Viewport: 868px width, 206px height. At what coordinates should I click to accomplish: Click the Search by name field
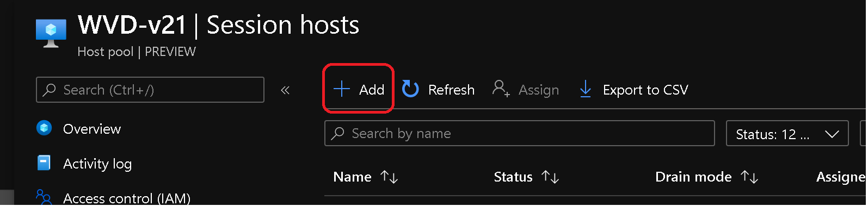click(520, 133)
